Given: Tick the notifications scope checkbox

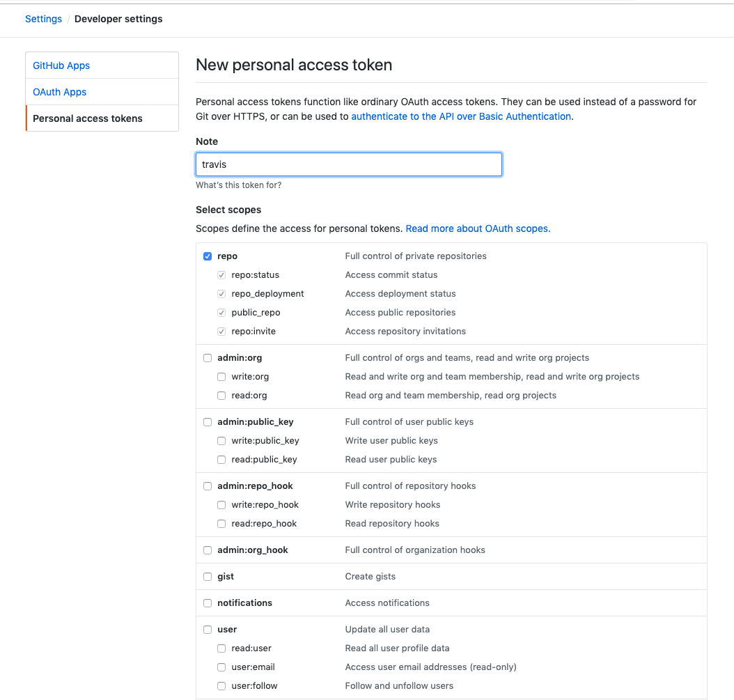Looking at the screenshot, I should point(208,603).
